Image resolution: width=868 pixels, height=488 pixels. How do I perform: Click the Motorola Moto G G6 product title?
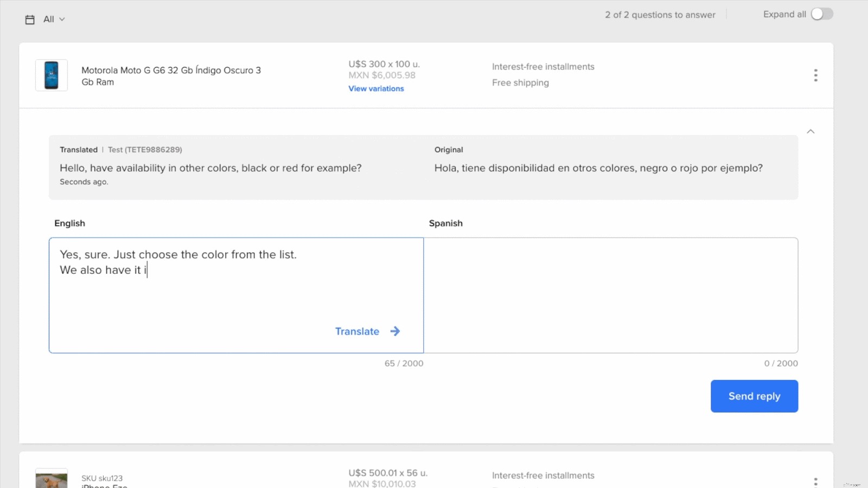click(x=171, y=76)
